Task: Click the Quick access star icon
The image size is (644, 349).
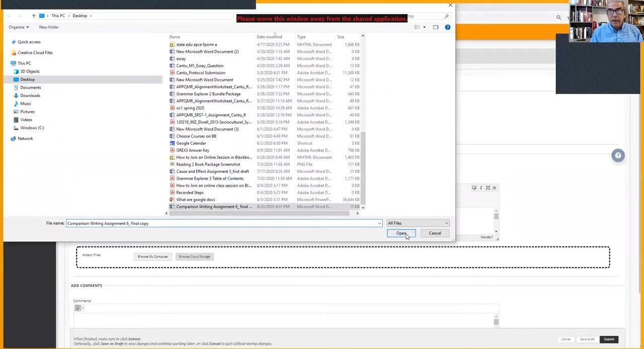Action: point(14,42)
